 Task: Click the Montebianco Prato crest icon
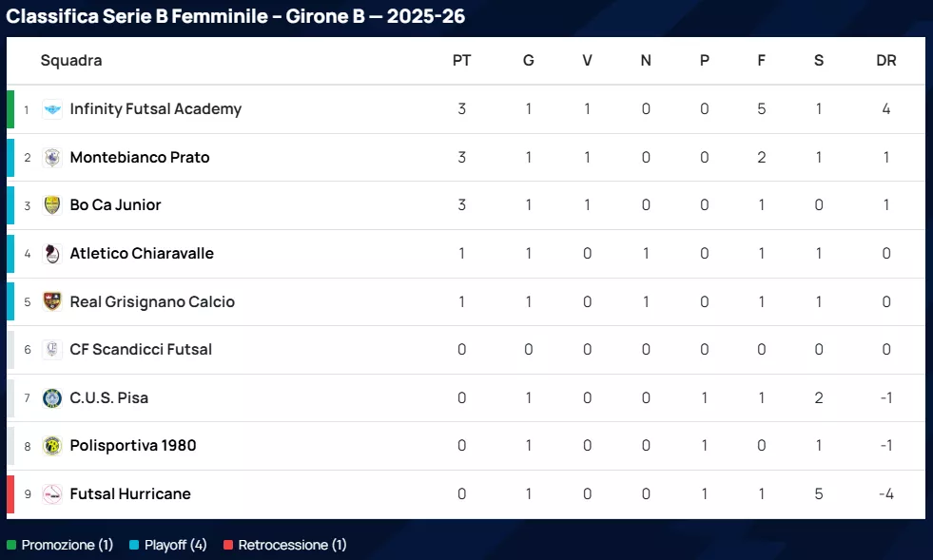click(52, 158)
